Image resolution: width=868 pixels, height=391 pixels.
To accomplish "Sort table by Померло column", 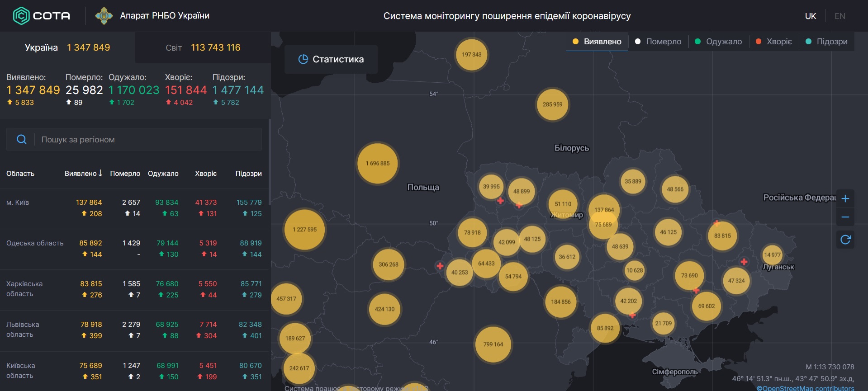I will [125, 174].
